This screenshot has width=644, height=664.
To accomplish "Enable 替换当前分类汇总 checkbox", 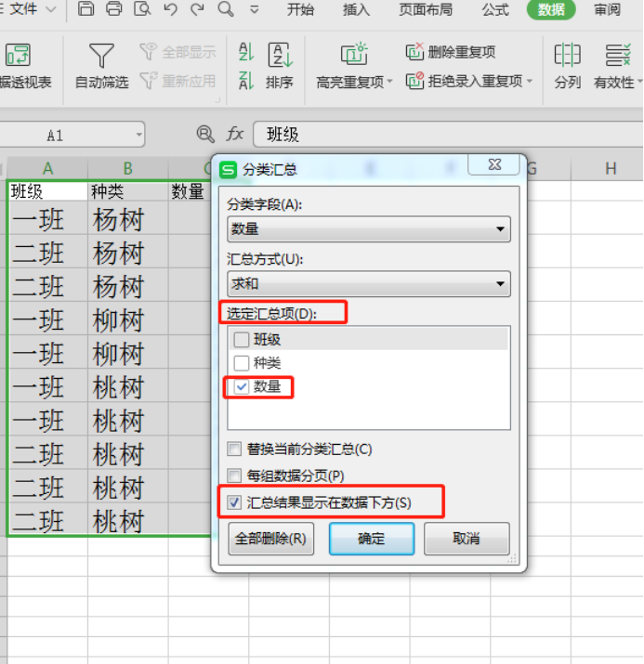I will [234, 449].
